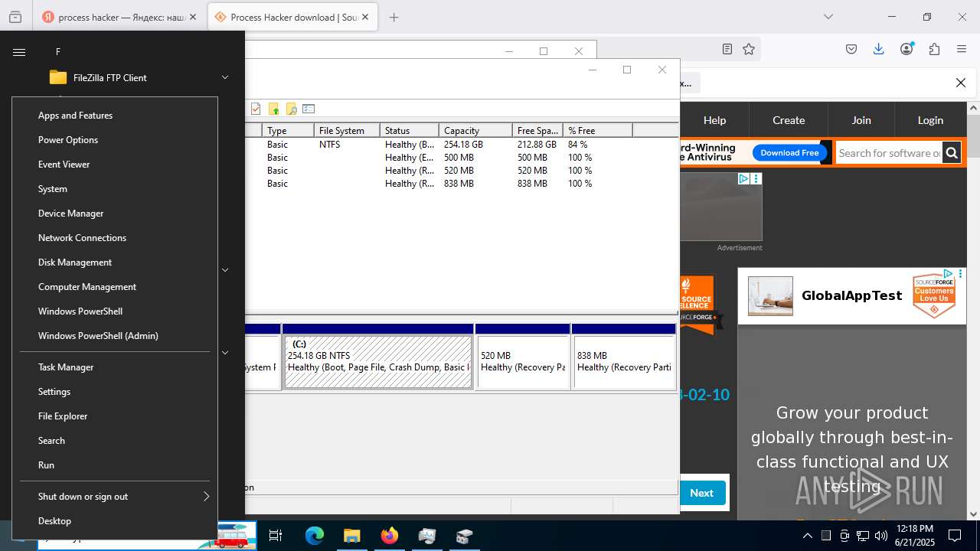
Task: Show hidden system tray icons chevron
Action: click(x=807, y=536)
